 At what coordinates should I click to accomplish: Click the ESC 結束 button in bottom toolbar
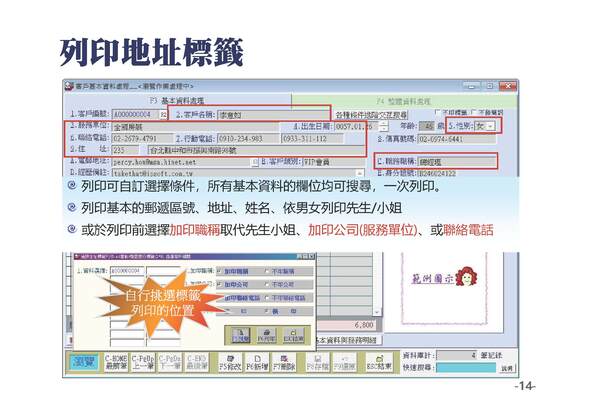coord(379,362)
